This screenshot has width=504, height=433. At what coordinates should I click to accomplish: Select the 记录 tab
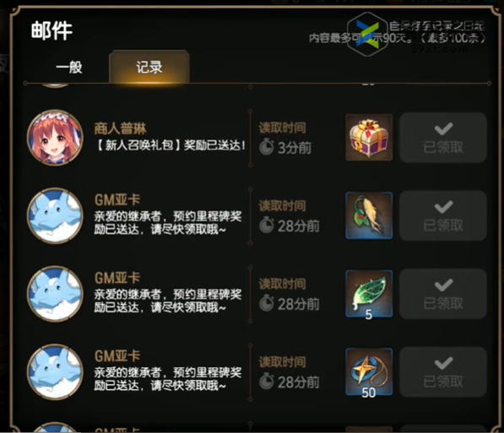click(x=149, y=68)
